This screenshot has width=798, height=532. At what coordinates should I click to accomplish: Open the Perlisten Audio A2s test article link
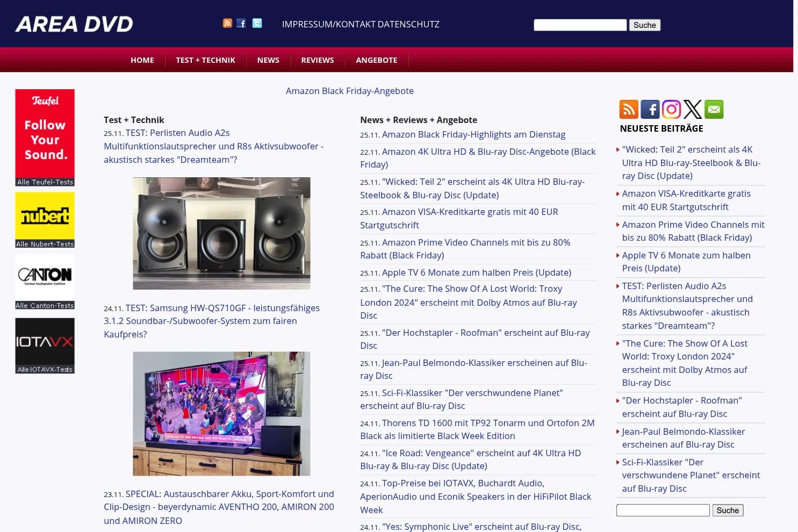click(213, 146)
